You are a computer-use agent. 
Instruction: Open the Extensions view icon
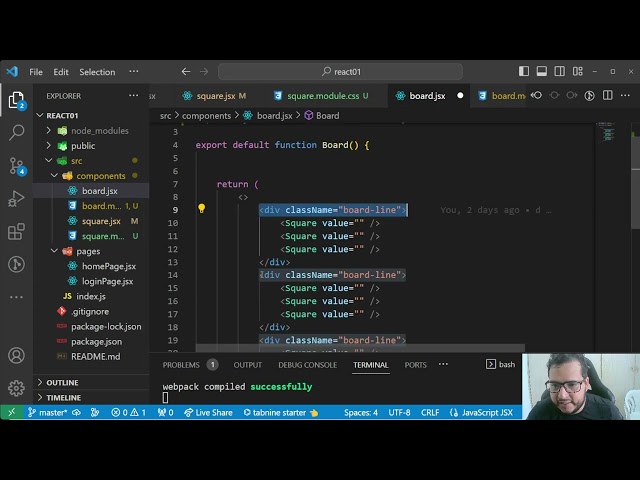click(16, 232)
